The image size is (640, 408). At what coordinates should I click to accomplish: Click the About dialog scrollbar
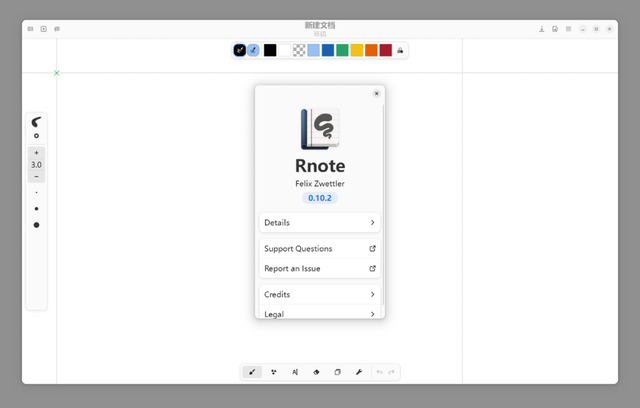pyautogui.click(x=383, y=204)
